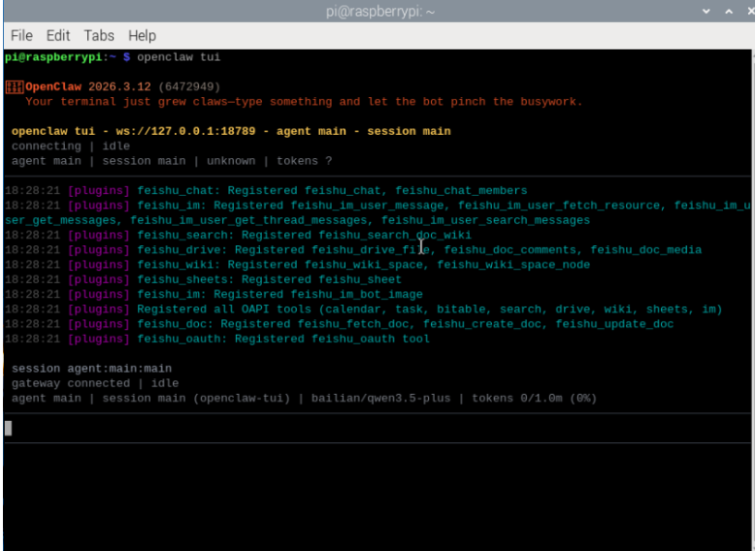This screenshot has width=756, height=551.
Task: Open the Edit menu
Action: coord(58,36)
